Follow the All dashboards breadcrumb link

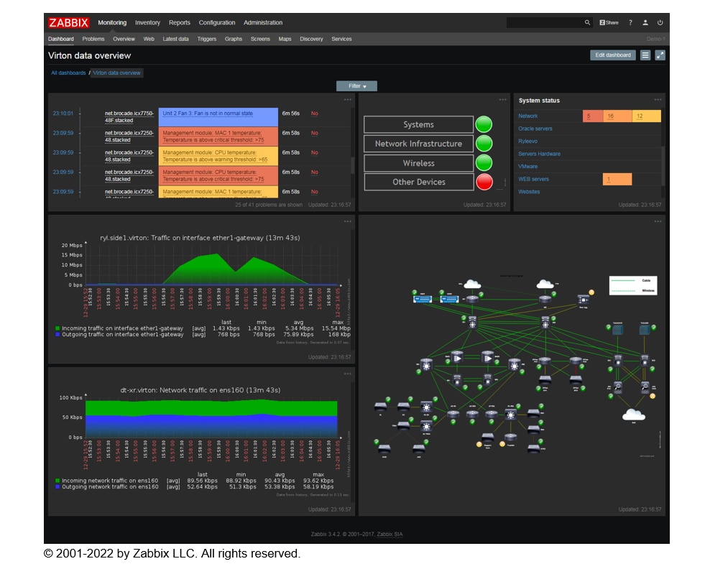point(68,73)
